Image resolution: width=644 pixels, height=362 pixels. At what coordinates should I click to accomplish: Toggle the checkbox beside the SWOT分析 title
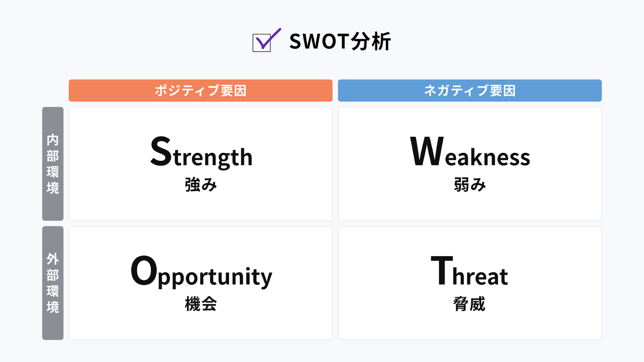262,43
